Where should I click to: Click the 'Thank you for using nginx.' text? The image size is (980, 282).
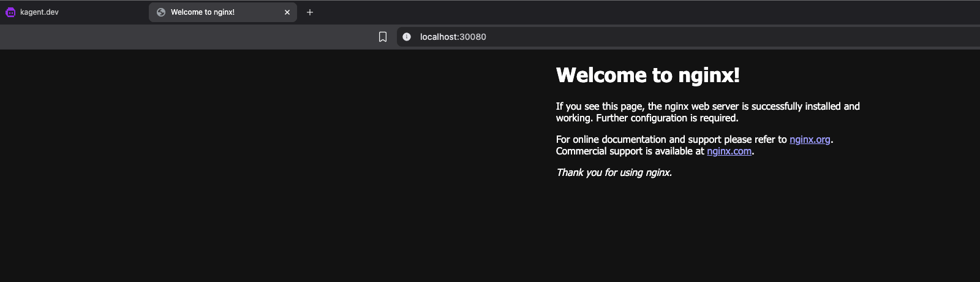[614, 173]
